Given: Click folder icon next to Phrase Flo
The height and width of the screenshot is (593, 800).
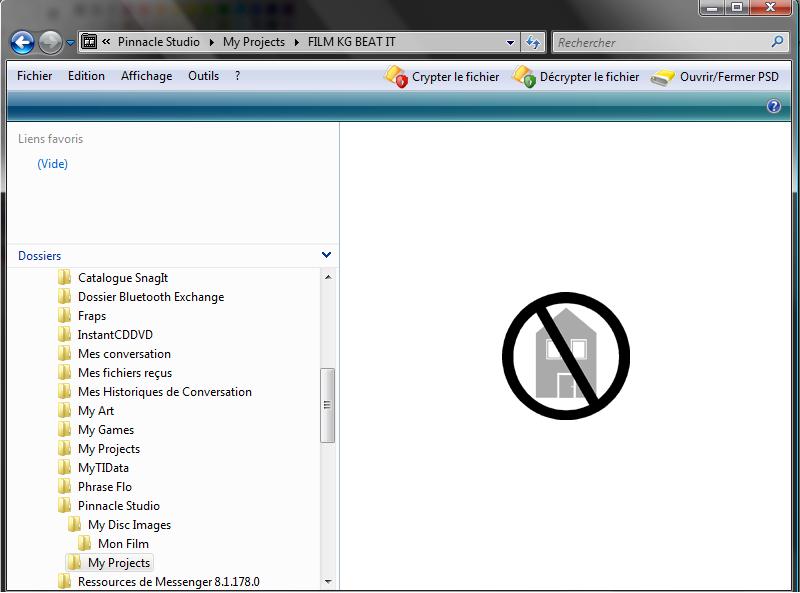Looking at the screenshot, I should coord(64,486).
